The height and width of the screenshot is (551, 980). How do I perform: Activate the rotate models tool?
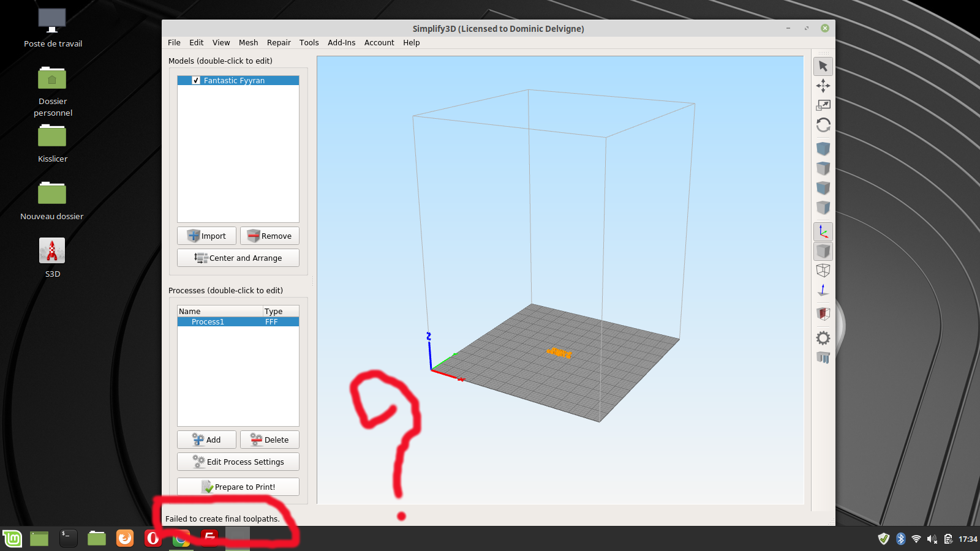coord(823,125)
